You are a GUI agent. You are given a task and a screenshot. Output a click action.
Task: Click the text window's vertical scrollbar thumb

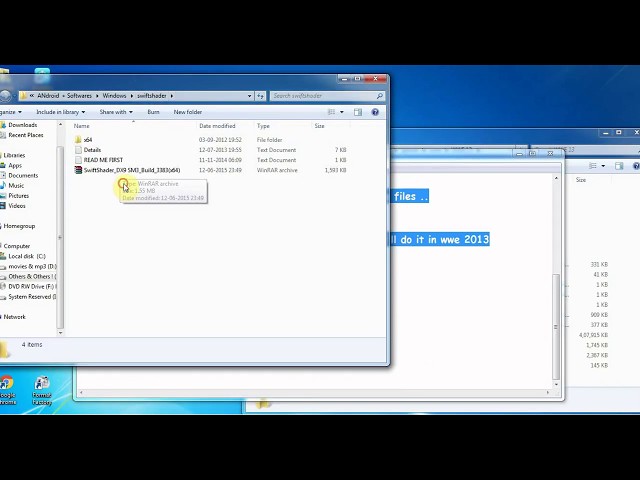click(556, 327)
